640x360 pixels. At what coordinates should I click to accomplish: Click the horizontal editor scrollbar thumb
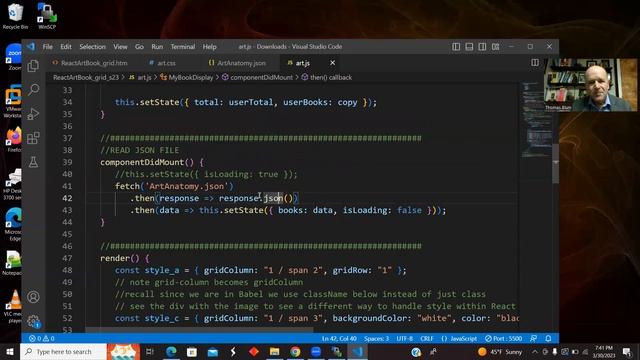click(x=199, y=329)
